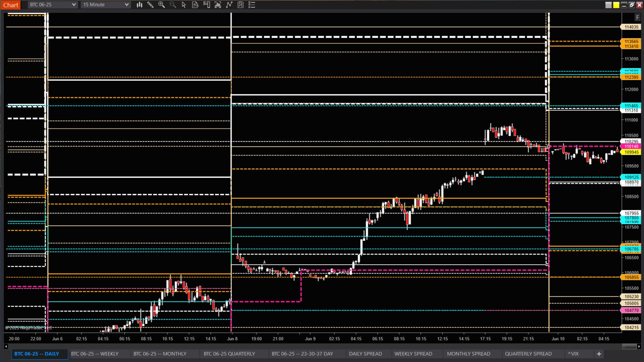Switch to BTC 06-25 -- 23-30-37 DAY tab
The width and height of the screenshot is (644, 362).
302,354
